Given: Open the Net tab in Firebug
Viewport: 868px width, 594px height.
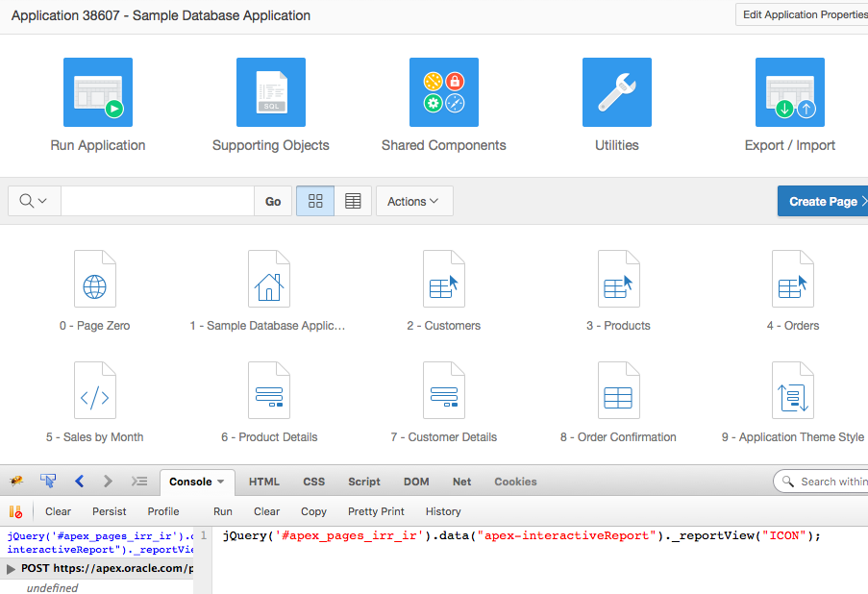Looking at the screenshot, I should (462, 482).
